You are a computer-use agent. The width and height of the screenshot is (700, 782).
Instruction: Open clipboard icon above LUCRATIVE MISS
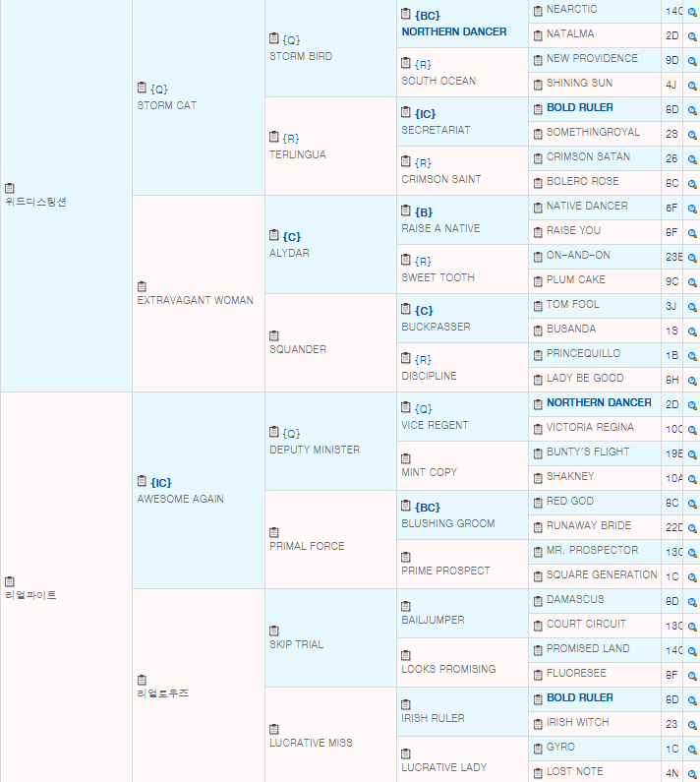273,729
